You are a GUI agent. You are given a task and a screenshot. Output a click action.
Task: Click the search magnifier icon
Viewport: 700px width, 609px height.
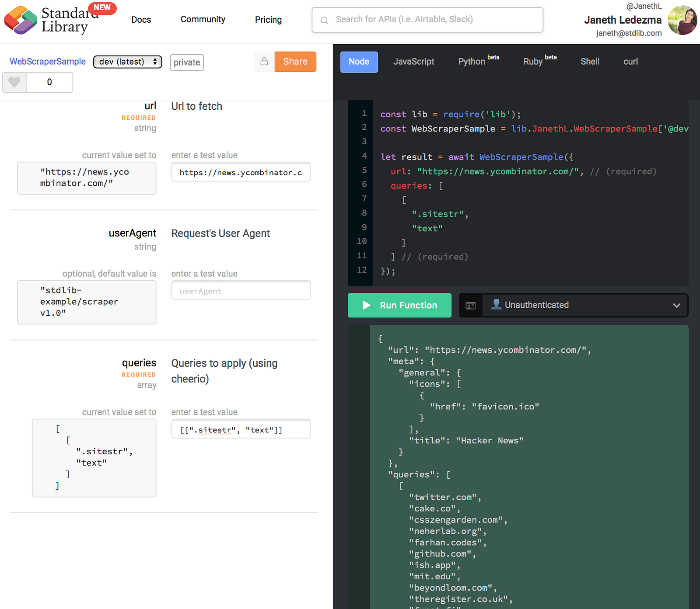click(x=324, y=20)
